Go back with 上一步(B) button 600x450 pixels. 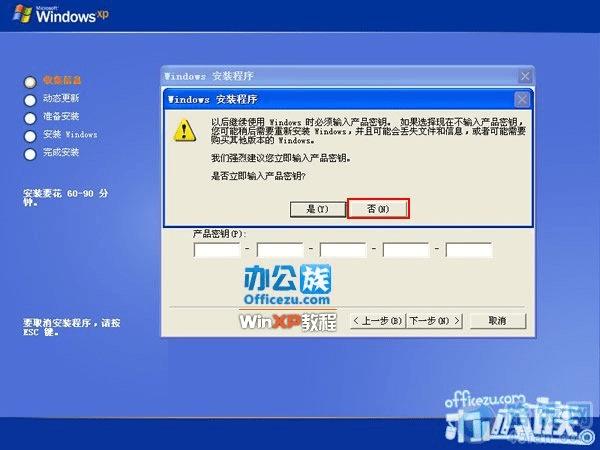click(377, 321)
